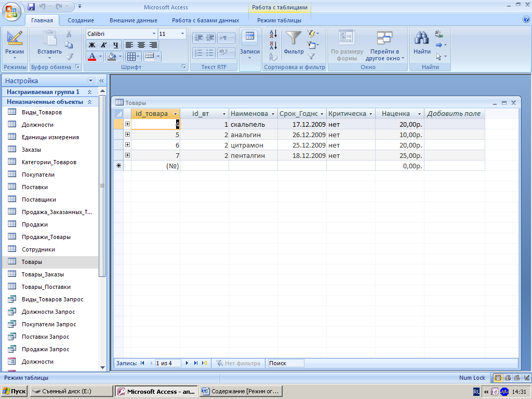Viewport: 532px width, 399px height.
Task: Click the replace ab-ac icon
Action: pyautogui.click(x=439, y=34)
